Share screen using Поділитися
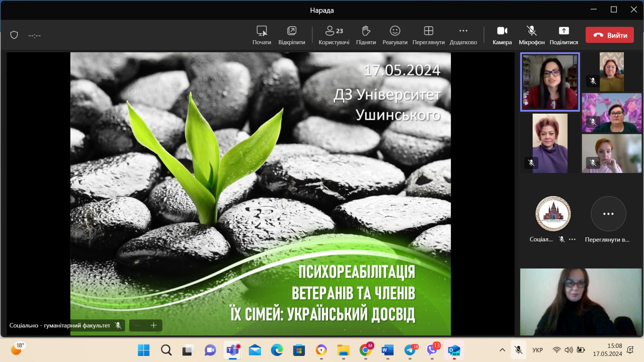 click(x=563, y=35)
